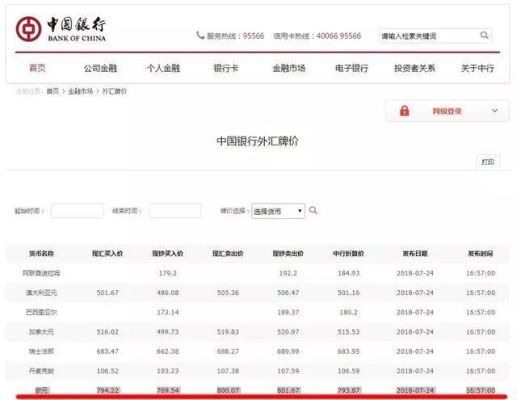This screenshot has height=400, width=517.
Task: Select the 阿联酋迪拉姆 currency row name
Action: (x=41, y=273)
